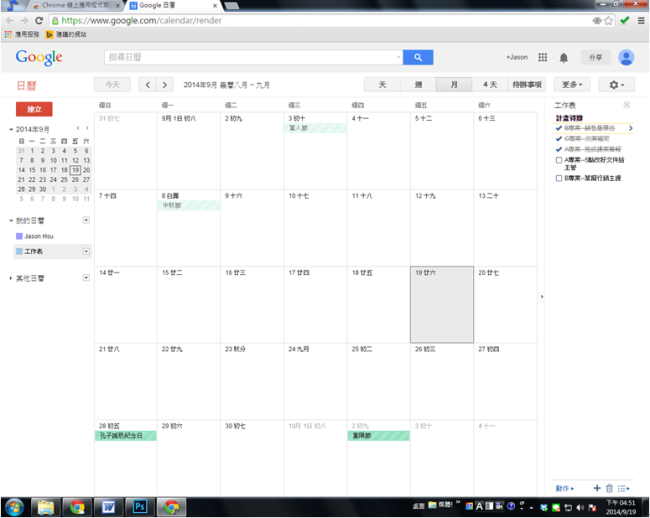Toggle the 工作表 calendar color box
Image resolution: width=650 pixels, height=518 pixels.
[19, 251]
